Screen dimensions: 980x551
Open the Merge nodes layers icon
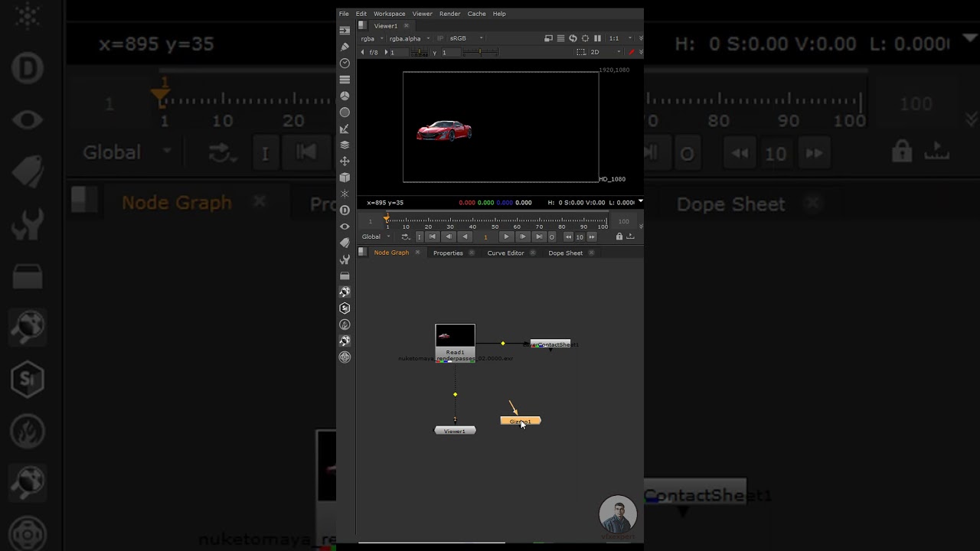coord(345,145)
